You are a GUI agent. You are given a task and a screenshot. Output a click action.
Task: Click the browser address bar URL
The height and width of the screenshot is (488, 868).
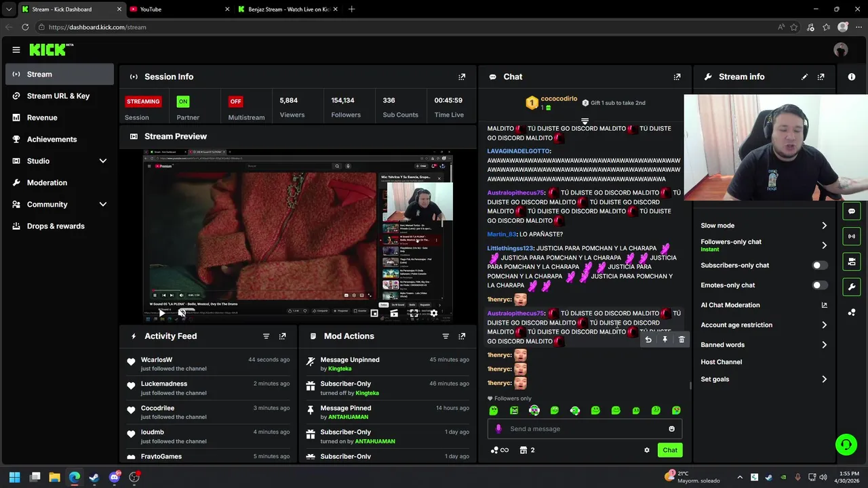98,27
